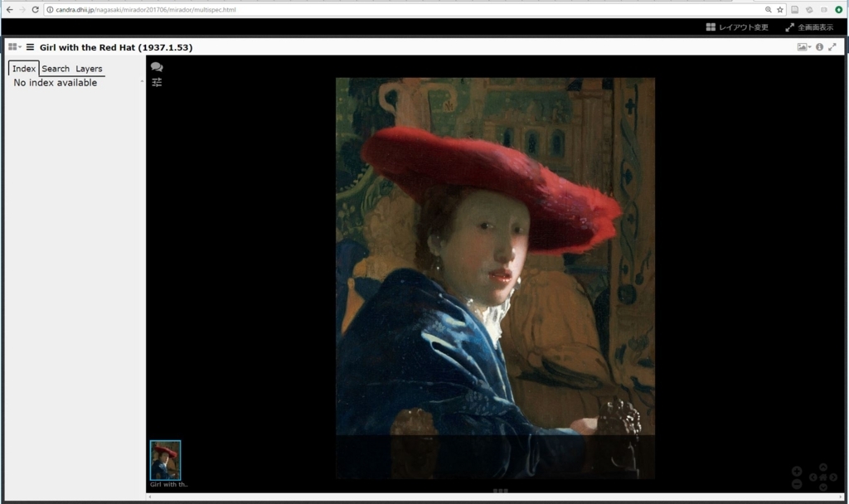Toggle the bottom thumbnail panel handle
The width and height of the screenshot is (849, 504).
(x=500, y=491)
